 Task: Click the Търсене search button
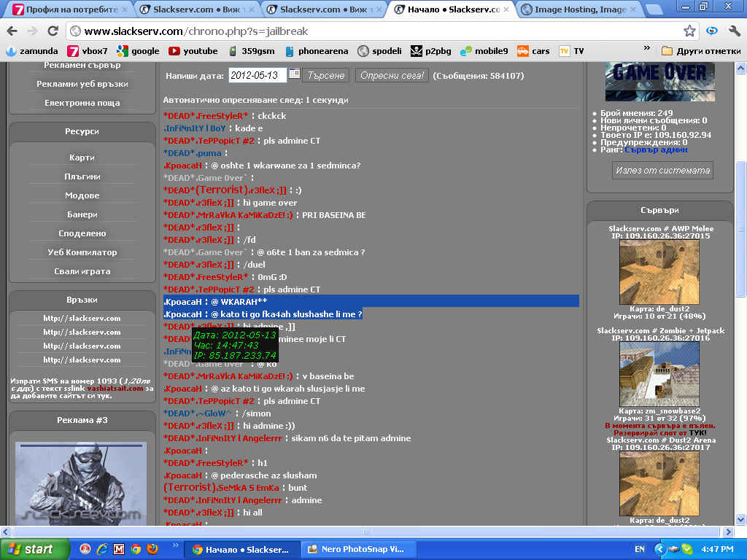(326, 75)
